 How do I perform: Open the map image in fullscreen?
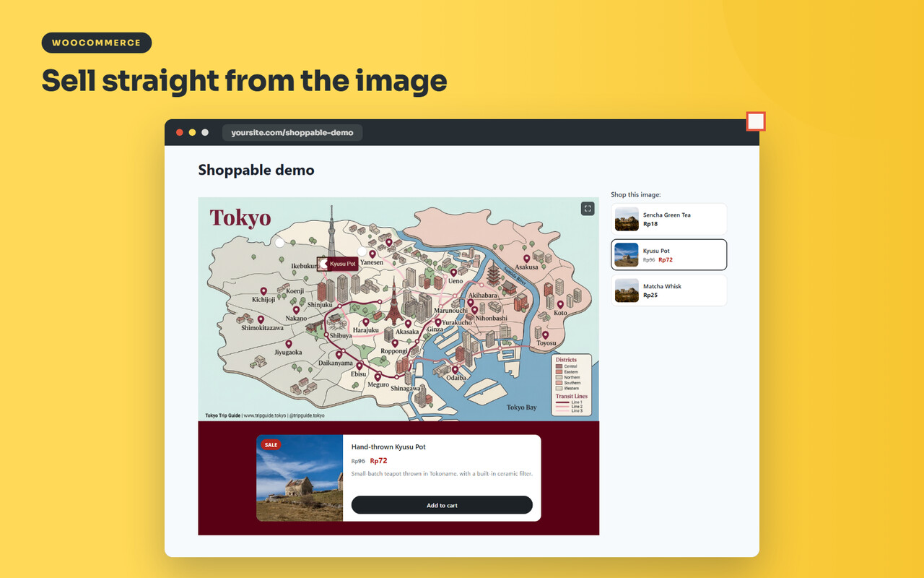tap(588, 209)
